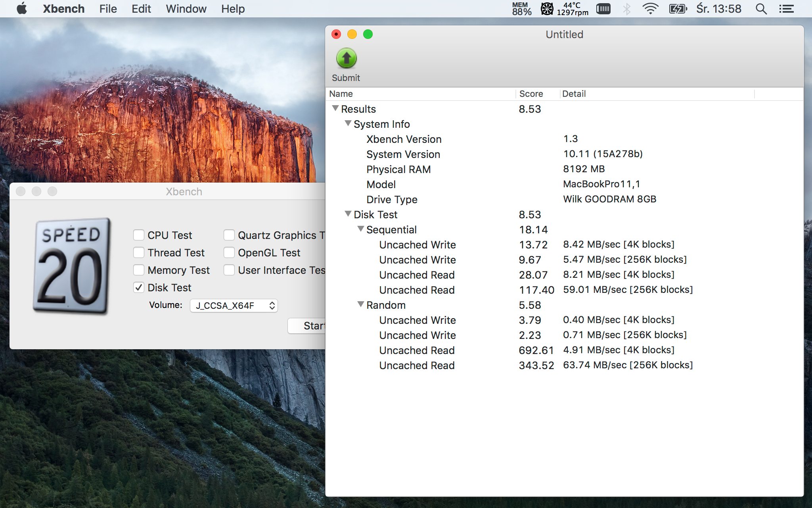Open the Bluetooth status menu
The width and height of the screenshot is (812, 508).
pos(627,9)
